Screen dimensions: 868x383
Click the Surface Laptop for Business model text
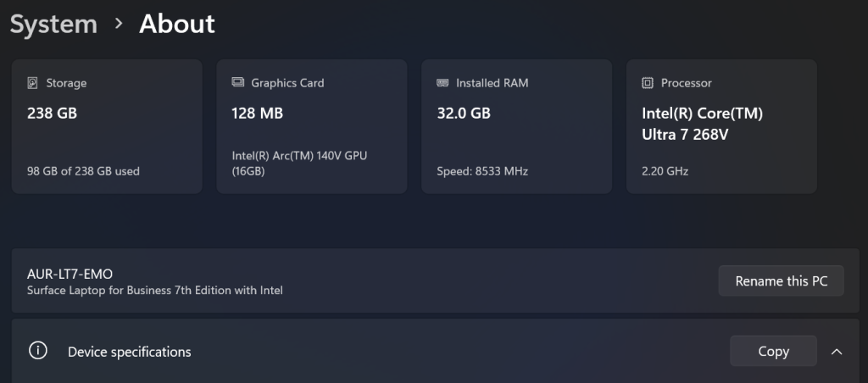(x=155, y=291)
